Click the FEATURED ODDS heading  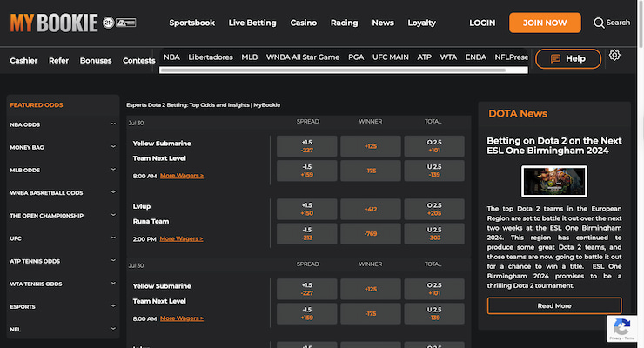coord(37,105)
